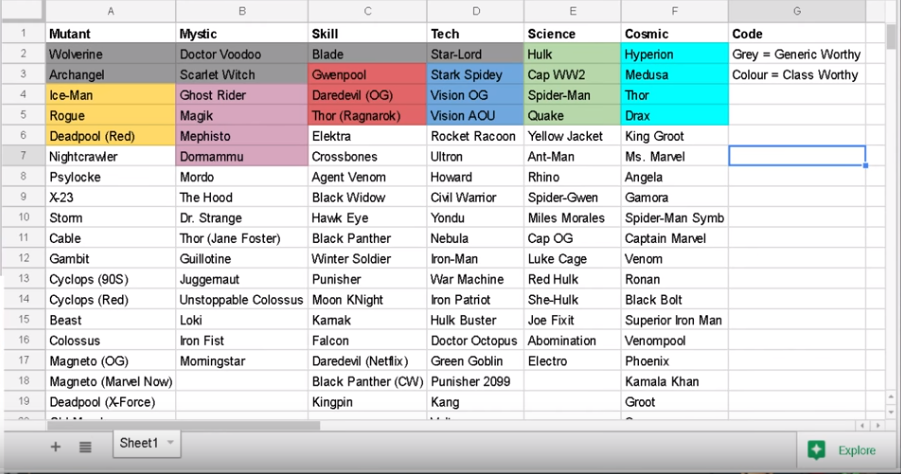The image size is (901, 474).
Task: Select the King Groot cell
Action: (675, 136)
